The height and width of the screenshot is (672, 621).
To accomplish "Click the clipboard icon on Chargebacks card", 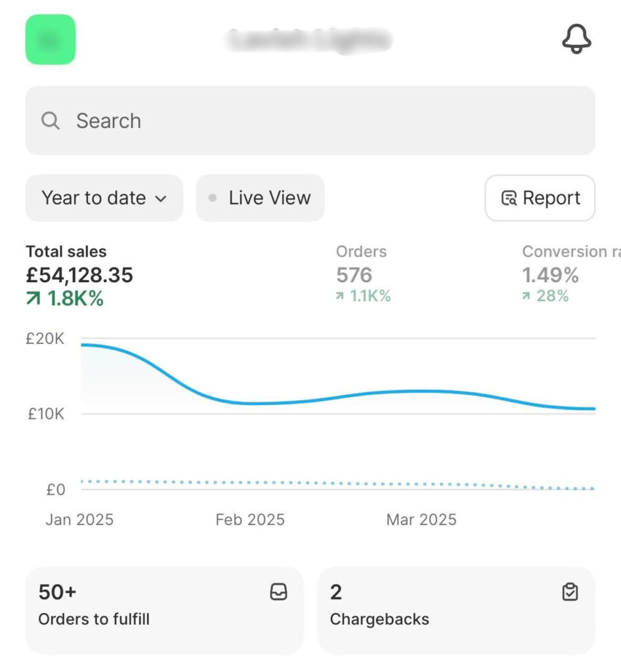I will [570, 593].
